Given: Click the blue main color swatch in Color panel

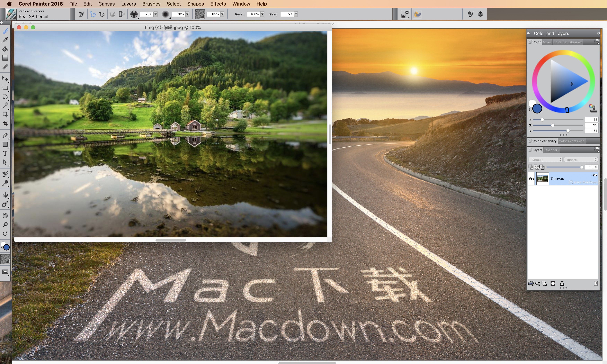Looking at the screenshot, I should tap(537, 108).
